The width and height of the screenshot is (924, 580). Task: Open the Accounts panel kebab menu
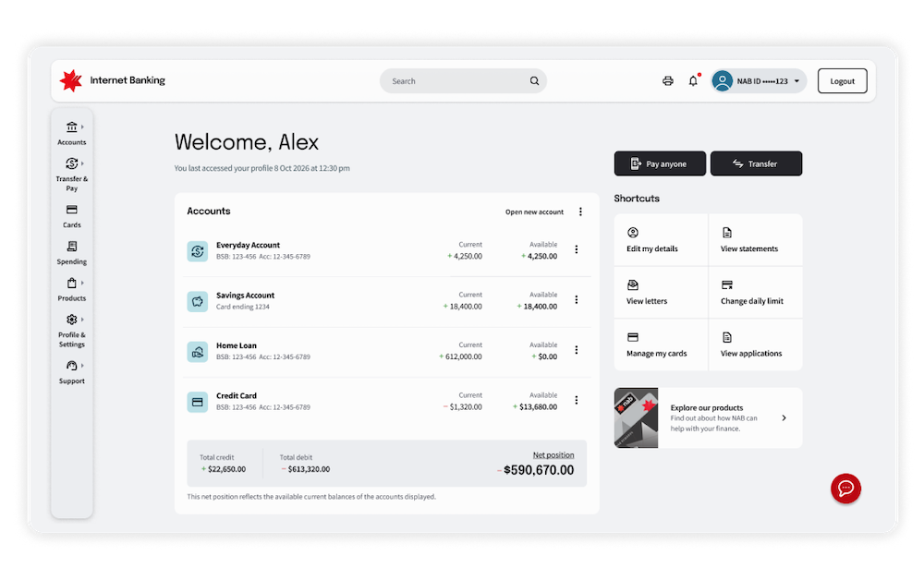[x=580, y=211]
